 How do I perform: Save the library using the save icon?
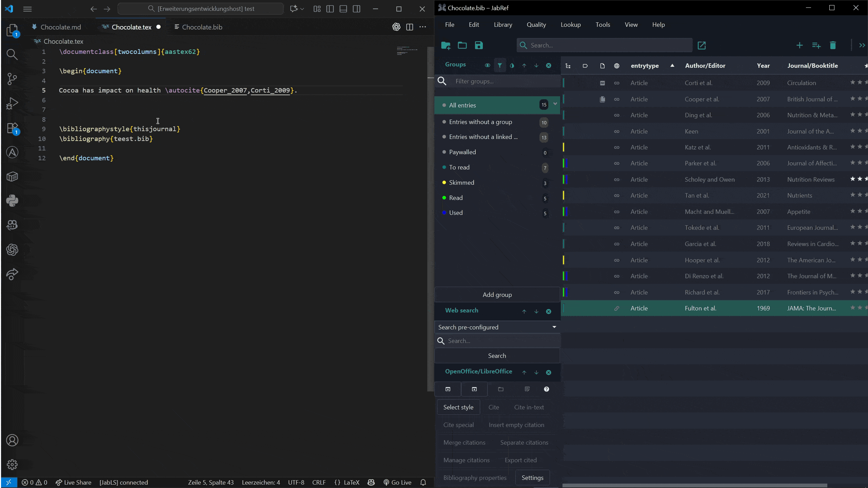479,45
